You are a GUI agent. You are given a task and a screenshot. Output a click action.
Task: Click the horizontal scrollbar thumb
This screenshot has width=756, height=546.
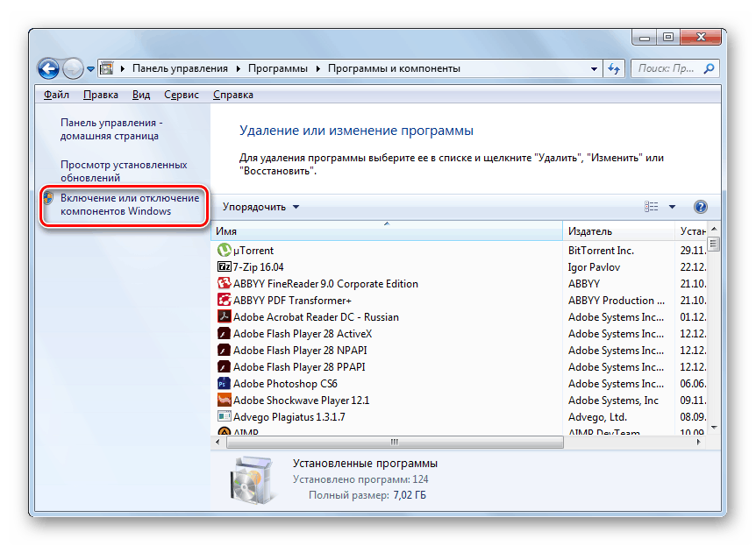[395, 442]
